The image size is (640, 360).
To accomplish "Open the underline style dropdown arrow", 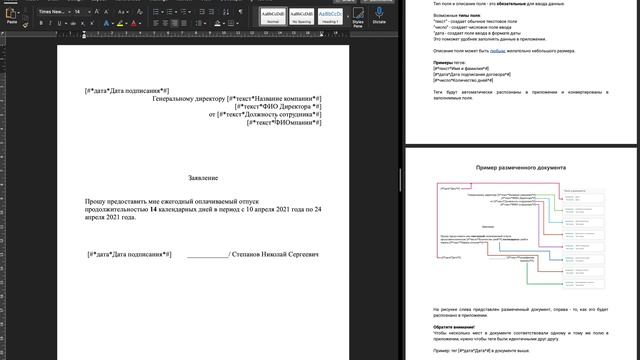I will 66,24.
